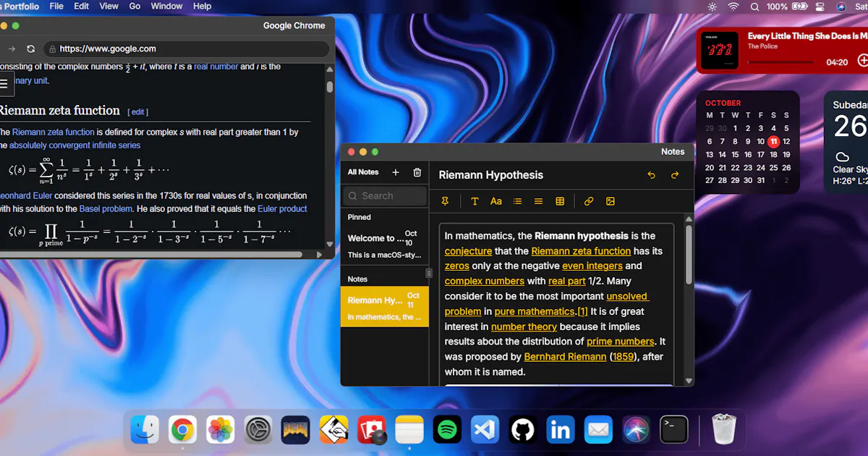Open Control Center in menu bar
Image resolution: width=868 pixels, height=456 pixels.
(x=820, y=7)
